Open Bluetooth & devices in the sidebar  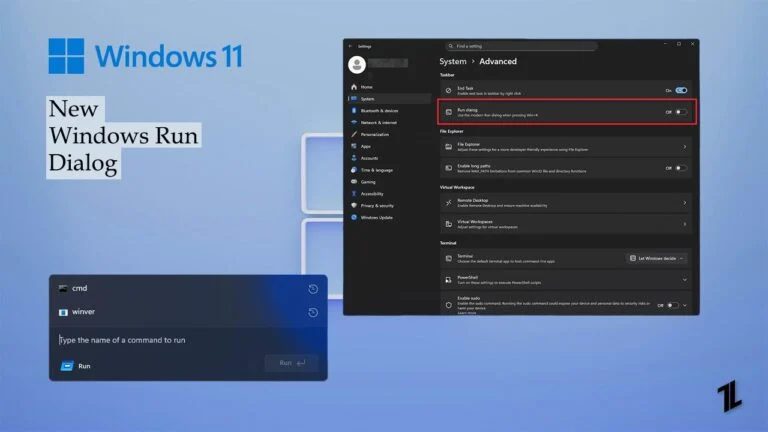(x=379, y=111)
